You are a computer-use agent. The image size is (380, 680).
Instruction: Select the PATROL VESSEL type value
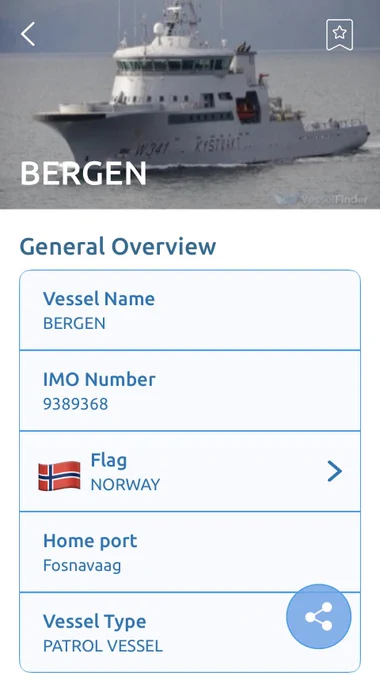(x=103, y=646)
